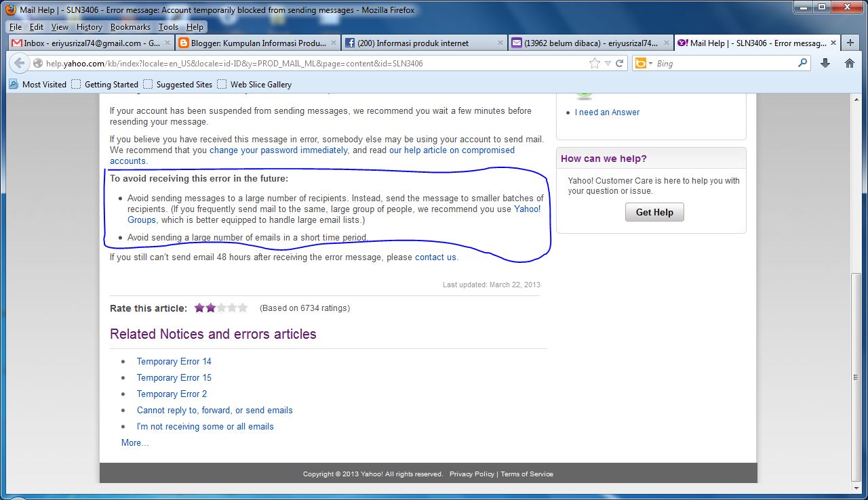Screen dimensions: 868x500
Task: Click the contact us link
Action: (435, 257)
